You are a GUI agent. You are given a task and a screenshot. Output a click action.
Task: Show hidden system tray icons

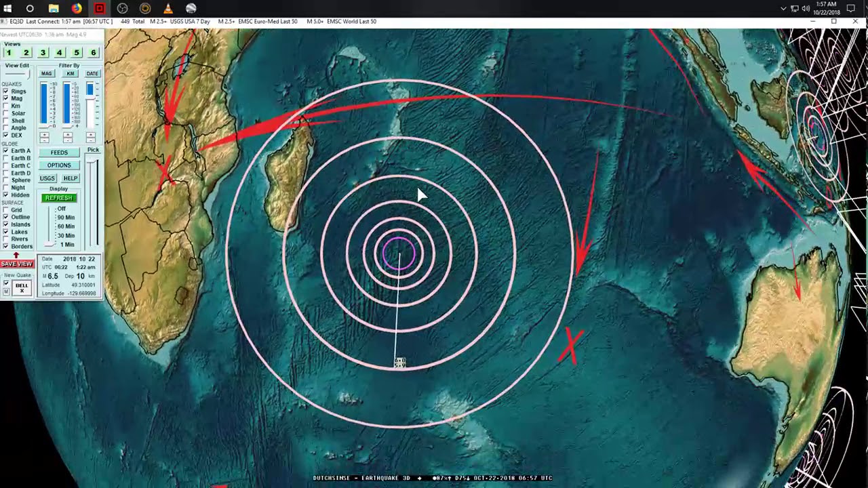click(x=783, y=9)
